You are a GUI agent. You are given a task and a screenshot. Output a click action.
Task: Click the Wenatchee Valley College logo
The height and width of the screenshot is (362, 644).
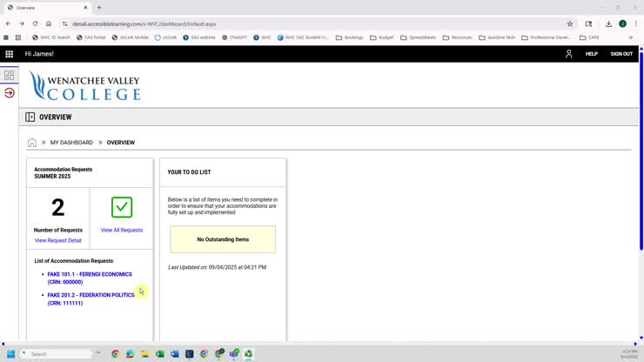pyautogui.click(x=84, y=85)
